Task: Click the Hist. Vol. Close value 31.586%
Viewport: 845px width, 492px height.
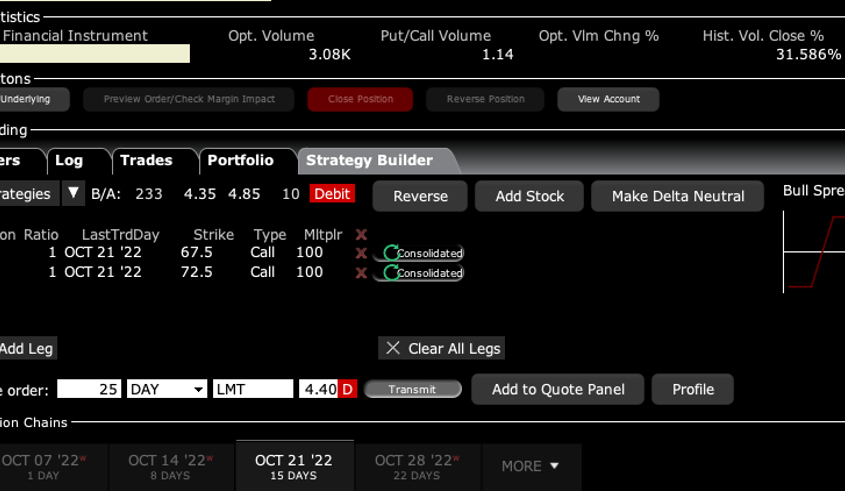Action: point(808,54)
